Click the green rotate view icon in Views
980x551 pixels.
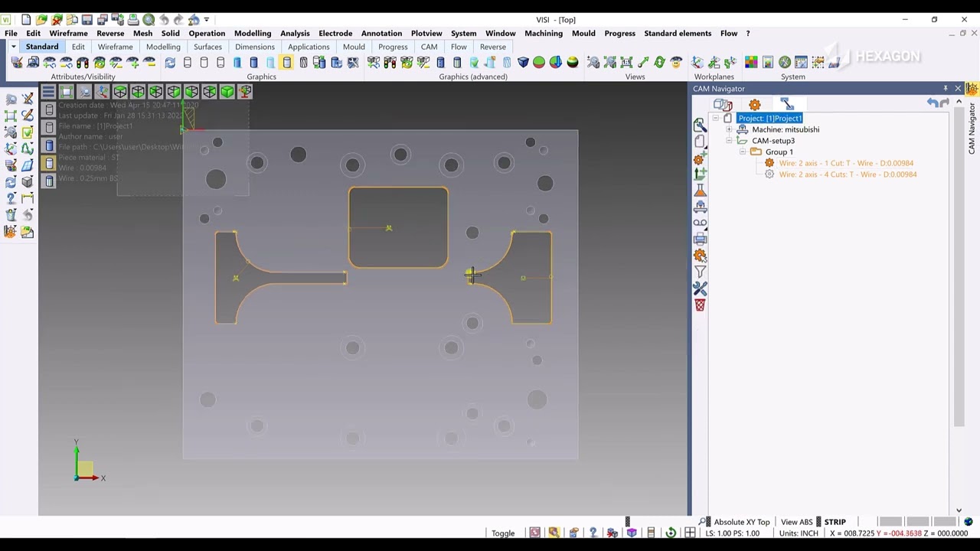click(x=659, y=63)
